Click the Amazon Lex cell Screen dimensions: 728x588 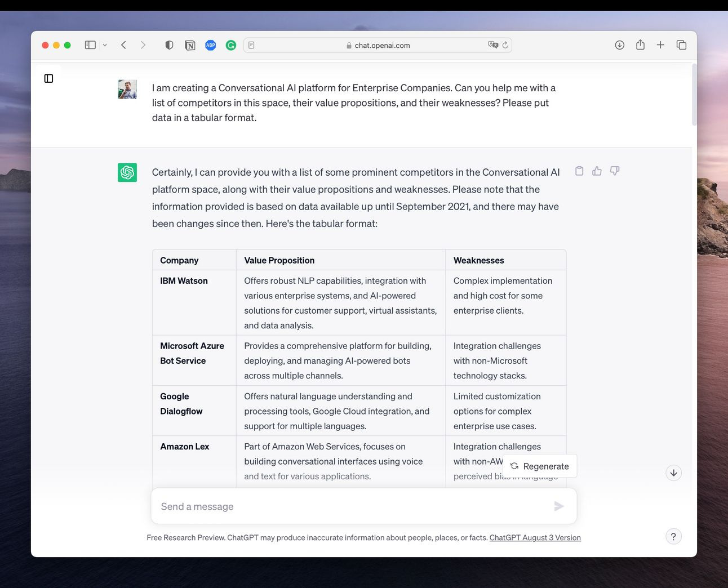coord(194,461)
